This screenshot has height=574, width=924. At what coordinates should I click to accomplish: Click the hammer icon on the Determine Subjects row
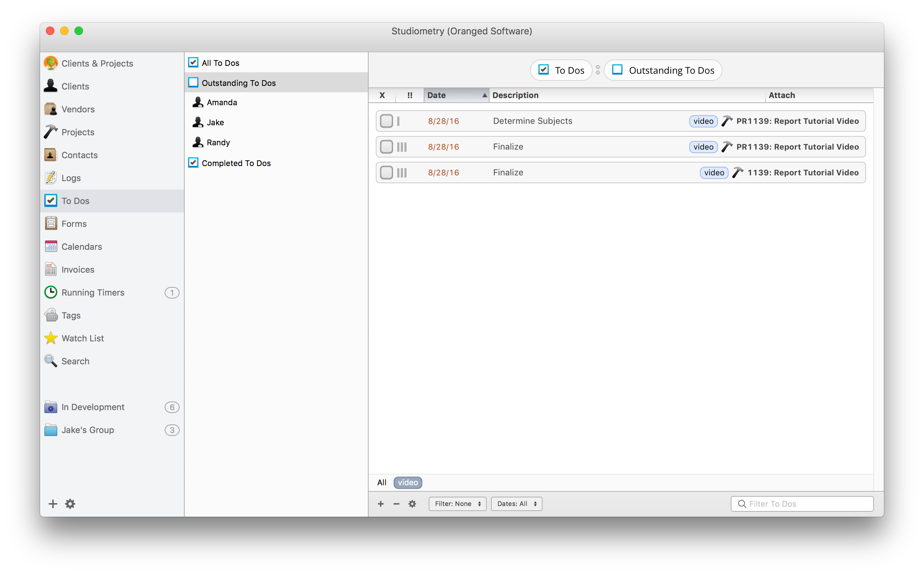coord(726,121)
